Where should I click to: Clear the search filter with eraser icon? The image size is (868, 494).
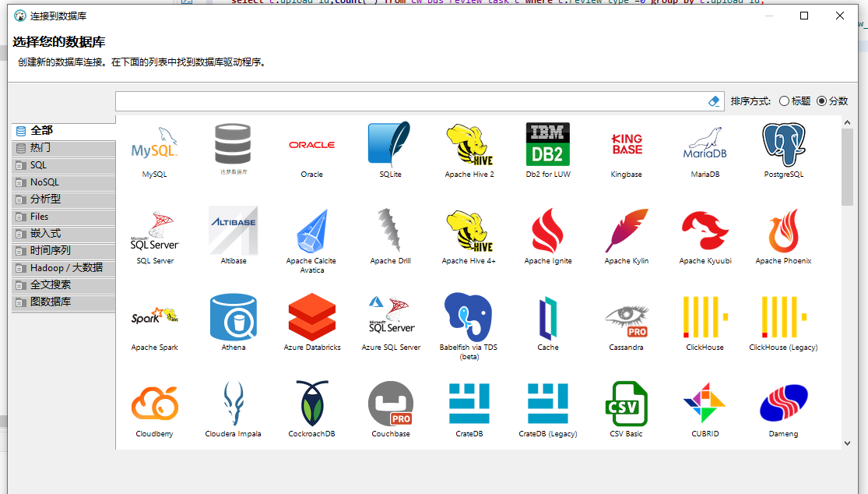click(x=714, y=101)
